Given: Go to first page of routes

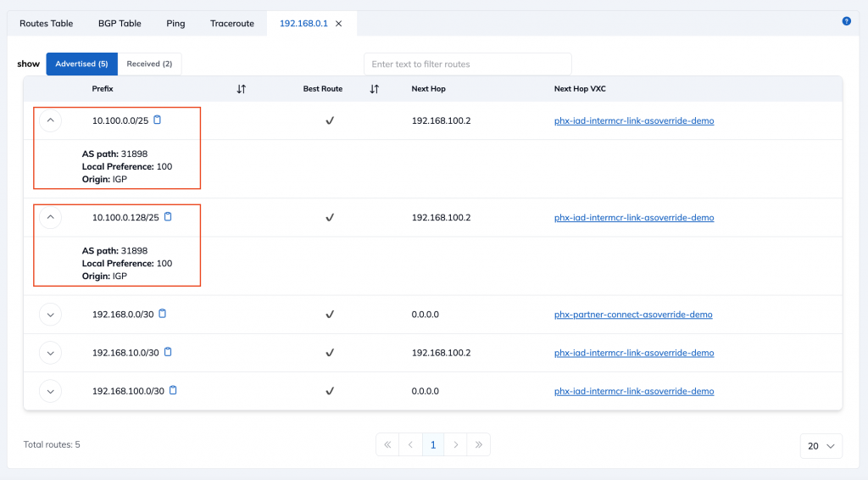Looking at the screenshot, I should [x=387, y=444].
